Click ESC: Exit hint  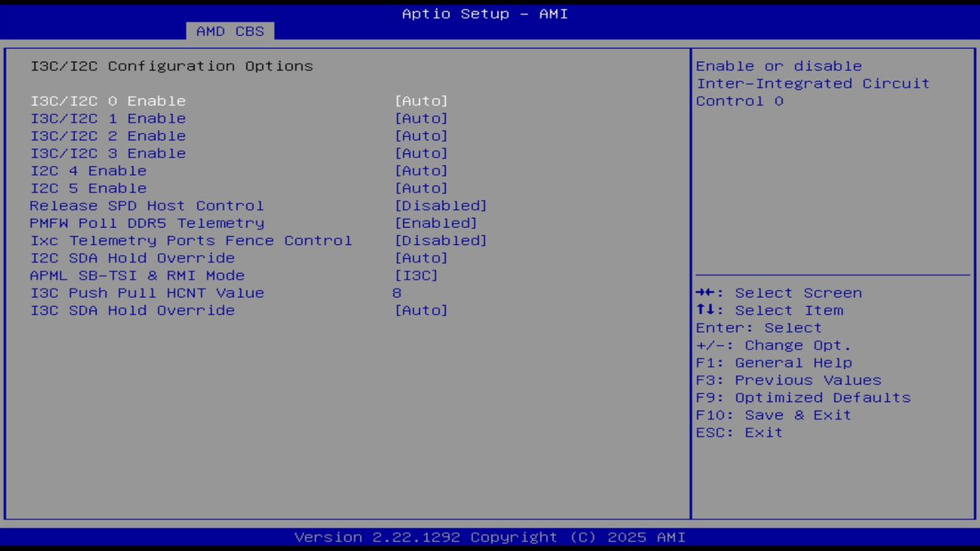[x=740, y=432]
